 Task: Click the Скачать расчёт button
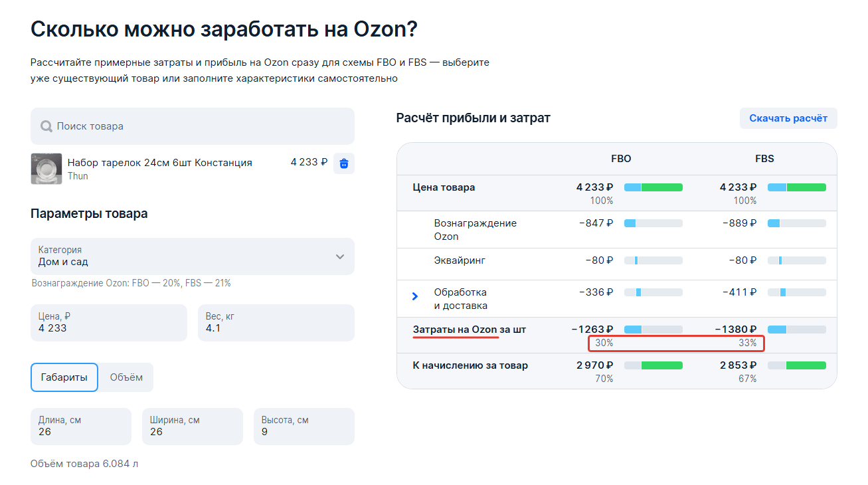tap(788, 118)
